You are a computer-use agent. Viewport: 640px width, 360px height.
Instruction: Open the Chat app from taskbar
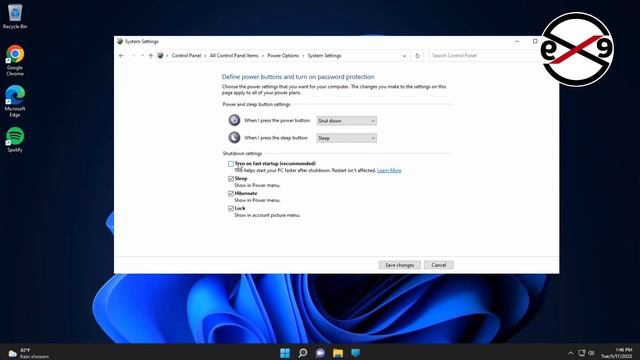point(320,353)
